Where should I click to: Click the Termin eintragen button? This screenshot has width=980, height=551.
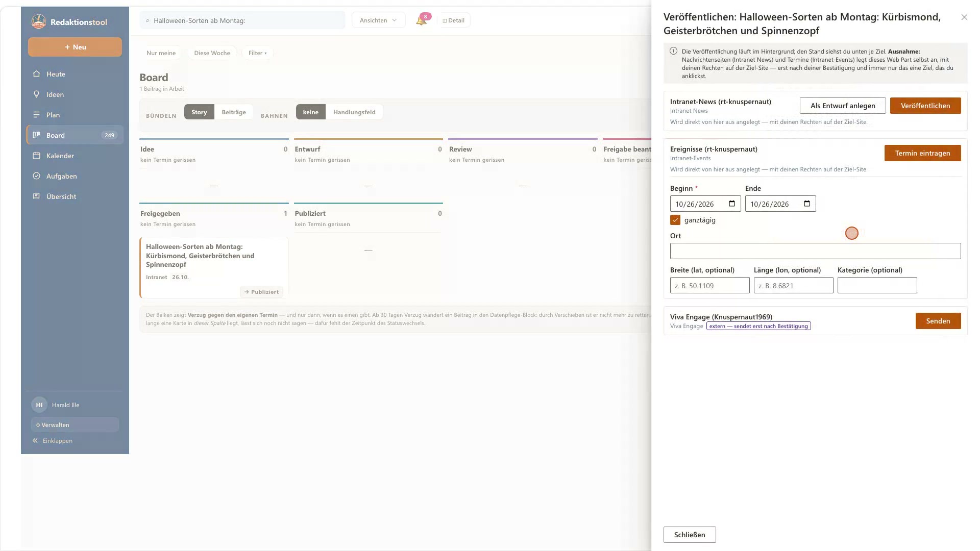coord(922,153)
